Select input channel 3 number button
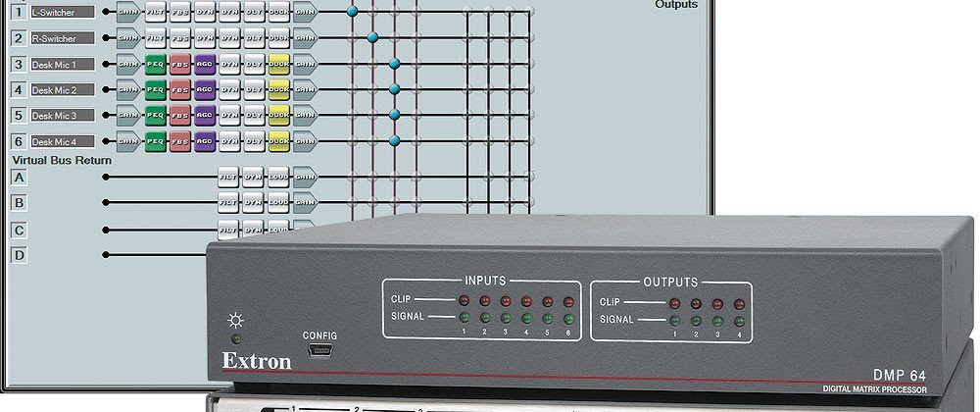Image resolution: width=980 pixels, height=412 pixels. click(x=20, y=65)
